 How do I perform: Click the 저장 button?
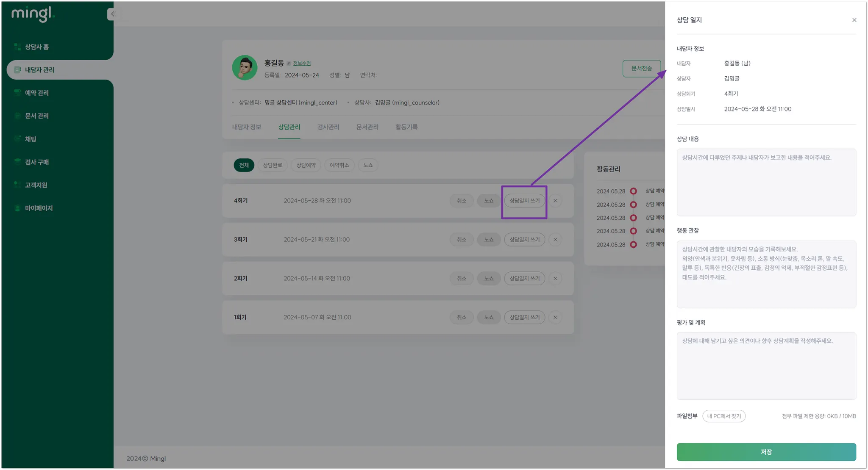[x=766, y=452]
